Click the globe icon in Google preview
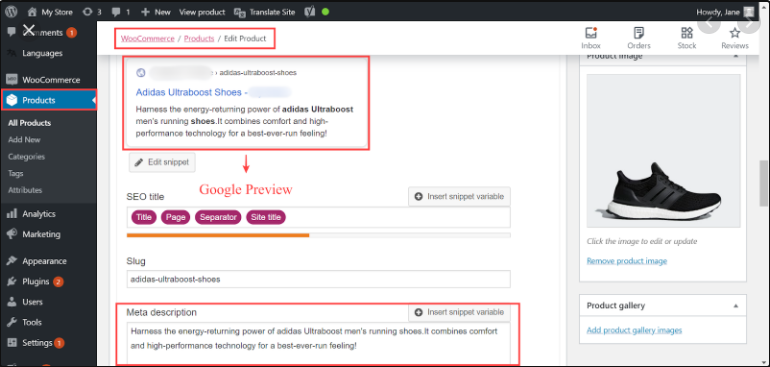This screenshot has height=367, width=770. (x=141, y=73)
